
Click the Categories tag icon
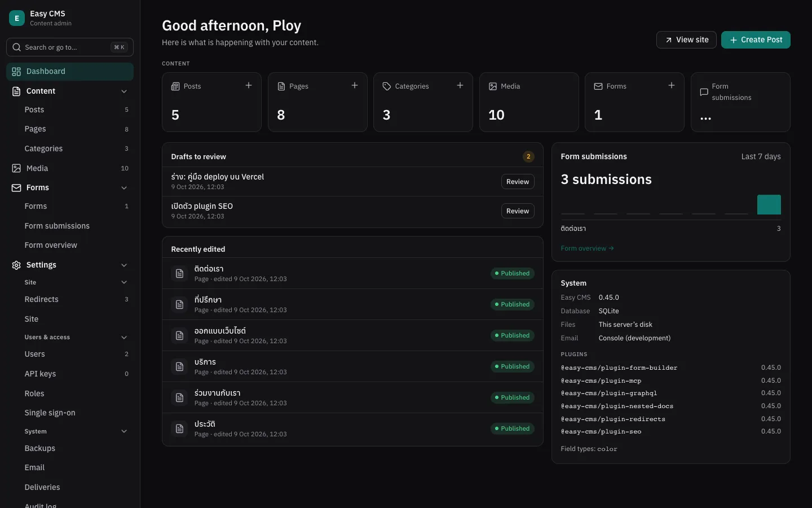point(387,86)
